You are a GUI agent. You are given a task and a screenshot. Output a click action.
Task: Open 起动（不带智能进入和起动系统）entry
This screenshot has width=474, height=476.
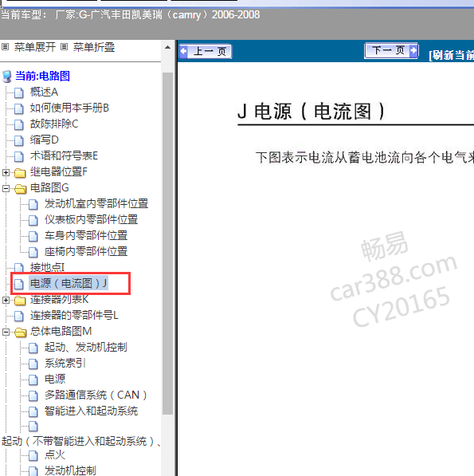point(80,441)
